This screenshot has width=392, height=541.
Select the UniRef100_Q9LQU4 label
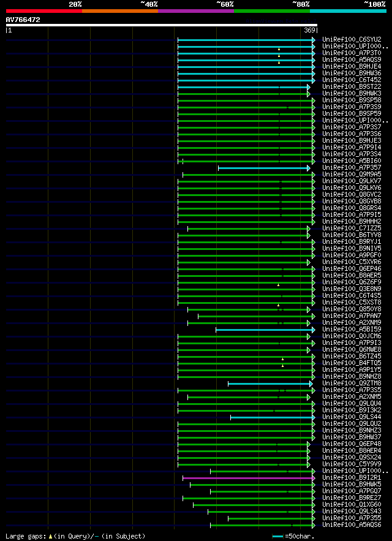click(352, 403)
